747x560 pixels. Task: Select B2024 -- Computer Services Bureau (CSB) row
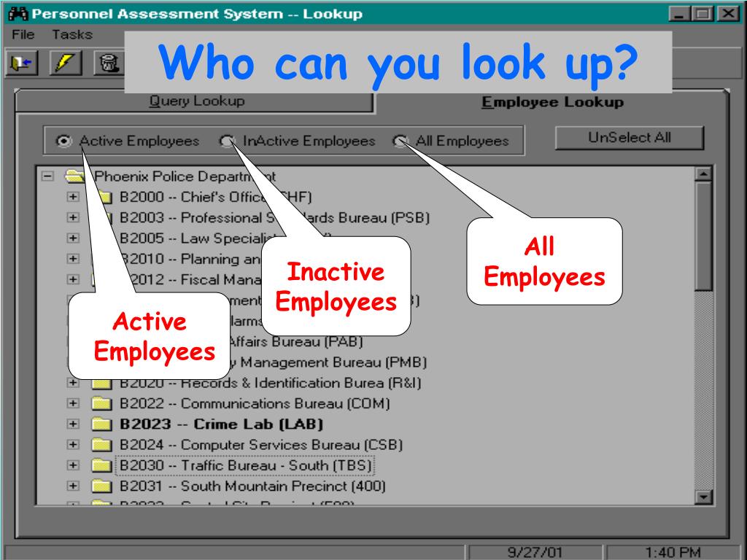(261, 445)
